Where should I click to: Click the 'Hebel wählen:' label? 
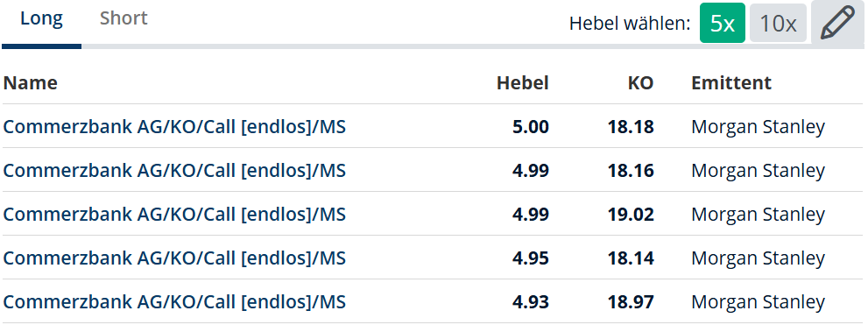click(630, 24)
